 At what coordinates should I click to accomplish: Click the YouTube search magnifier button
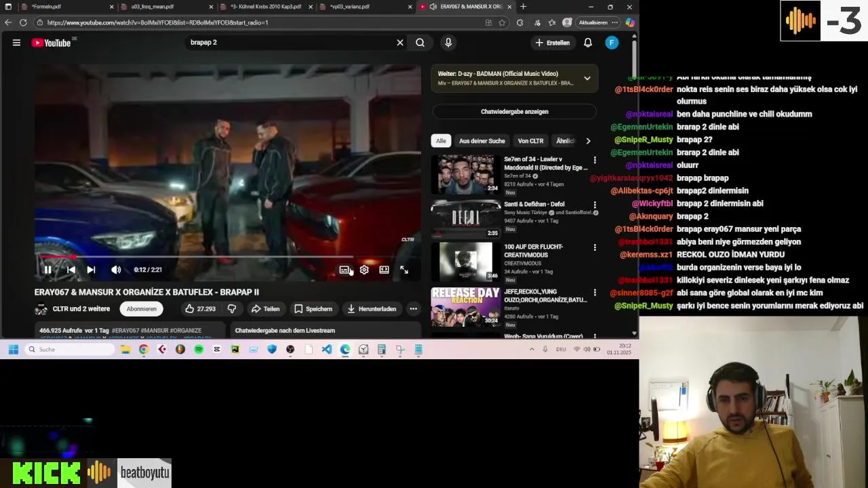tap(420, 43)
